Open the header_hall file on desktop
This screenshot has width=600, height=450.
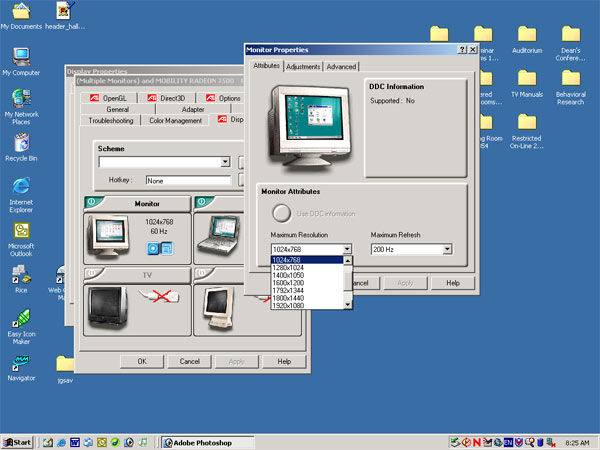click(65, 15)
